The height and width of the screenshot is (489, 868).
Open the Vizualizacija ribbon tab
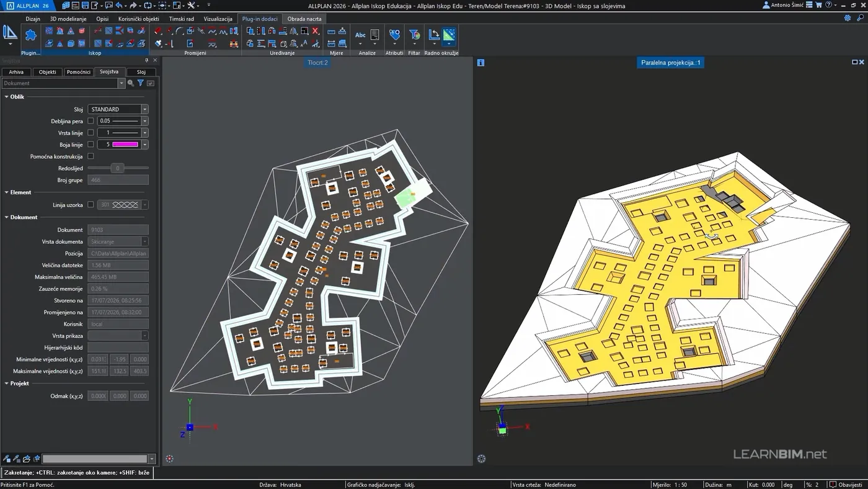(218, 19)
